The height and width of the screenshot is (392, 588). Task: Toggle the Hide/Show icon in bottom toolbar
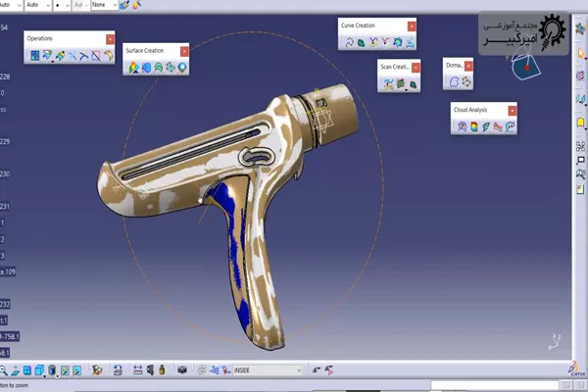pos(65,370)
